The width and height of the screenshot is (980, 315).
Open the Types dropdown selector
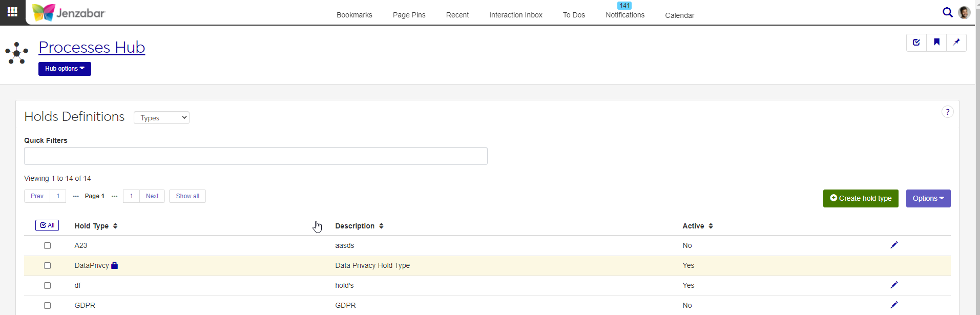tap(161, 118)
